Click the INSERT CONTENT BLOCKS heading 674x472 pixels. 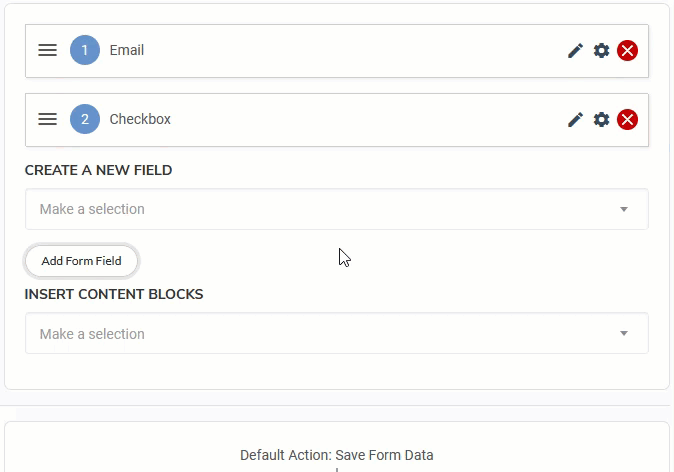point(114,294)
